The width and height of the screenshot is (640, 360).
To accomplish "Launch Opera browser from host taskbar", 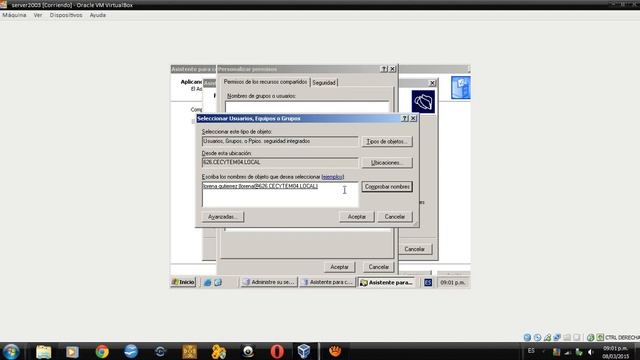I will (277, 351).
